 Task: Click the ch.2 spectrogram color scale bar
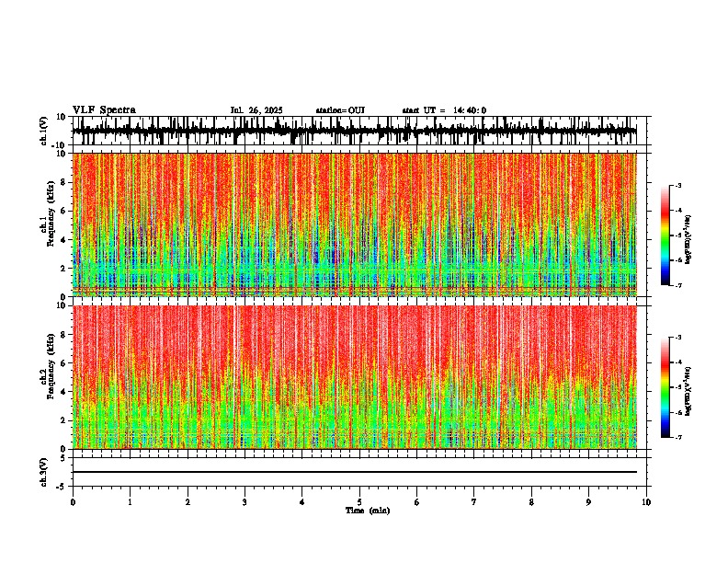[x=665, y=387]
